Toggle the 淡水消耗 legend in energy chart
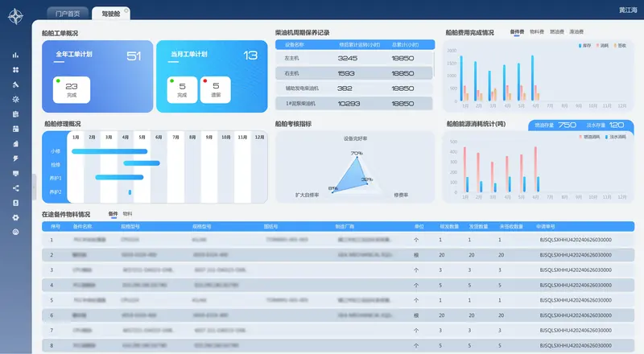 click(x=616, y=137)
